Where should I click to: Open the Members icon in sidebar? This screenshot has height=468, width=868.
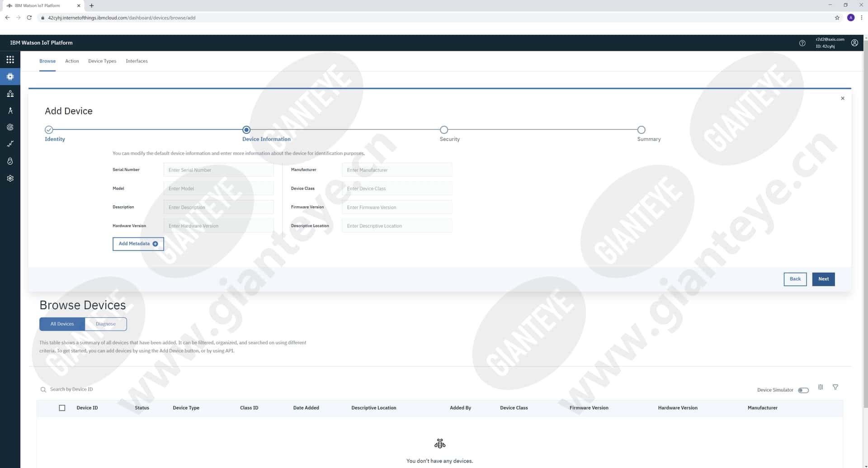point(10,94)
